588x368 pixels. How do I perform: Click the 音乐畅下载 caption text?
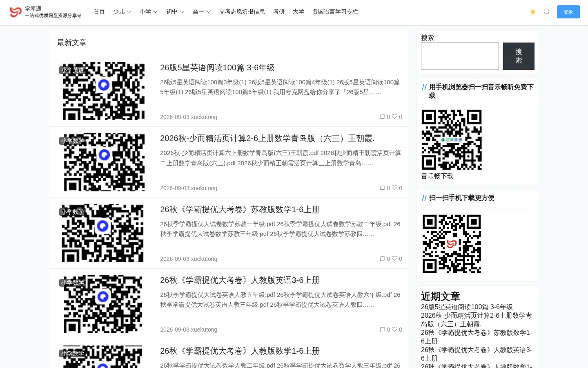click(x=437, y=176)
